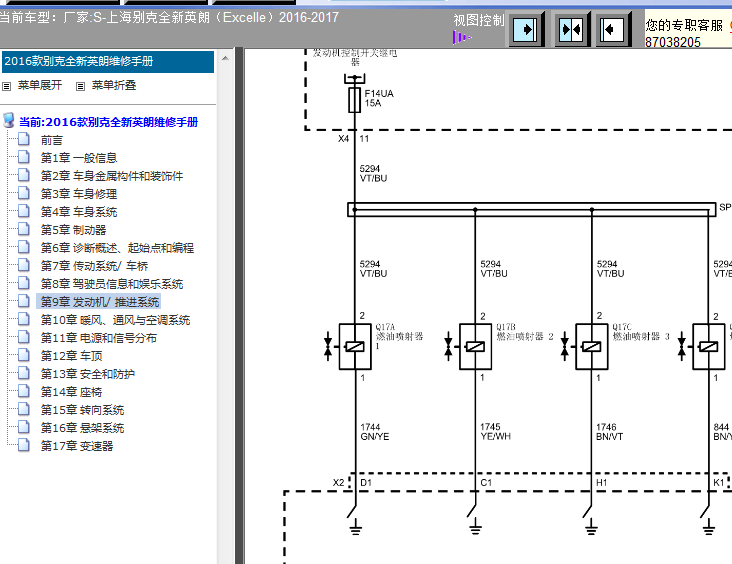
Task: Click the page icon next to 第16章
Action: [x=24, y=427]
